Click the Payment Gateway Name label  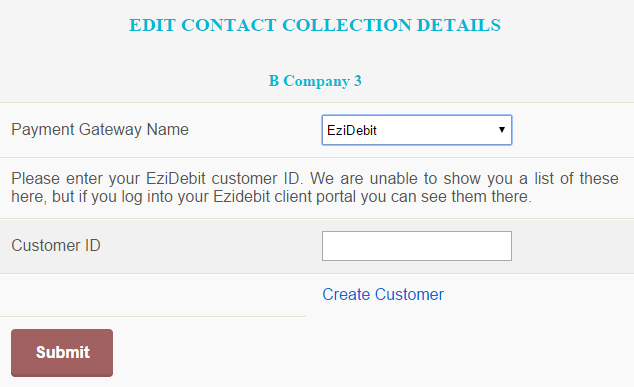pos(100,129)
